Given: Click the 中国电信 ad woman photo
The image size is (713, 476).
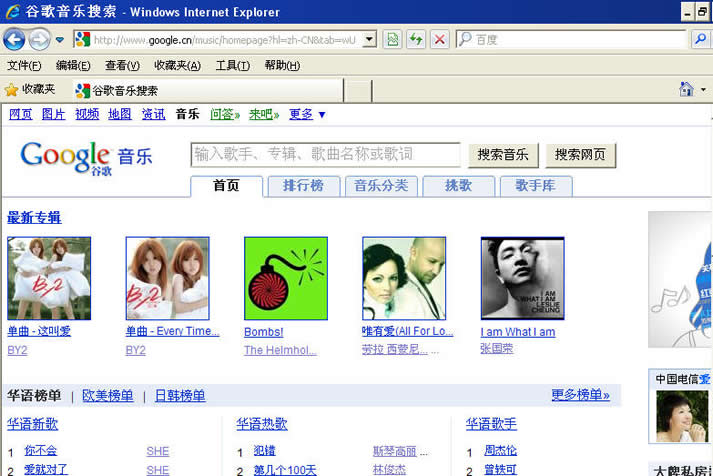Looking at the screenshot, I should pos(682,416).
